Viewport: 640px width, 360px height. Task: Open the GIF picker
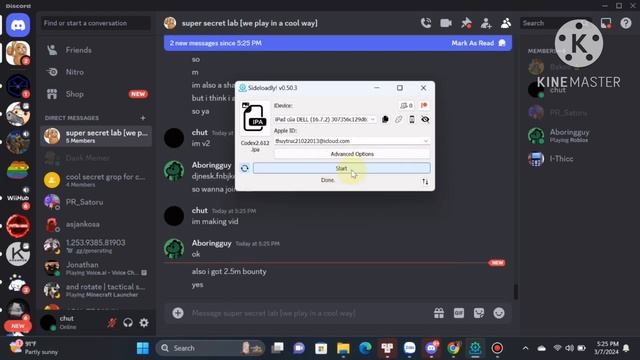coord(459,313)
